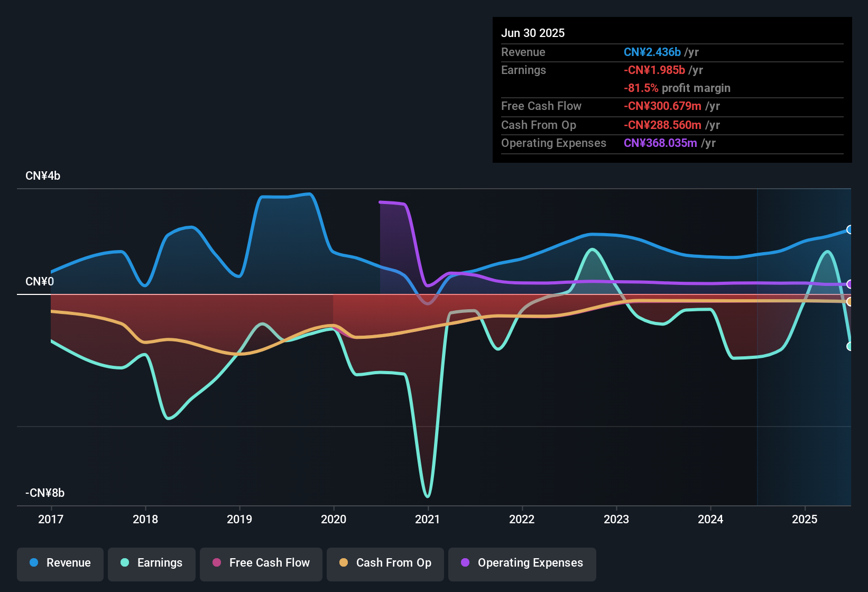
Task: Expand the Cash From Op legend entry
Action: [385, 563]
